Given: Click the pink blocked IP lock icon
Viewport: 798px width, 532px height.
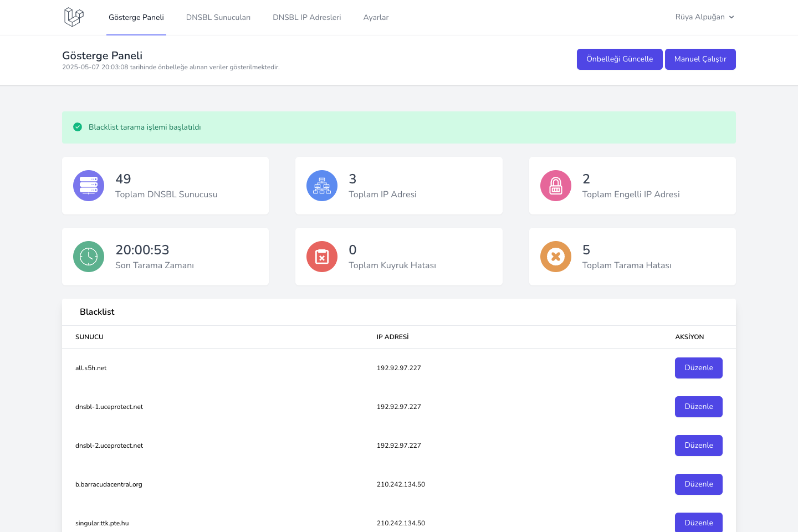Looking at the screenshot, I should click(556, 186).
